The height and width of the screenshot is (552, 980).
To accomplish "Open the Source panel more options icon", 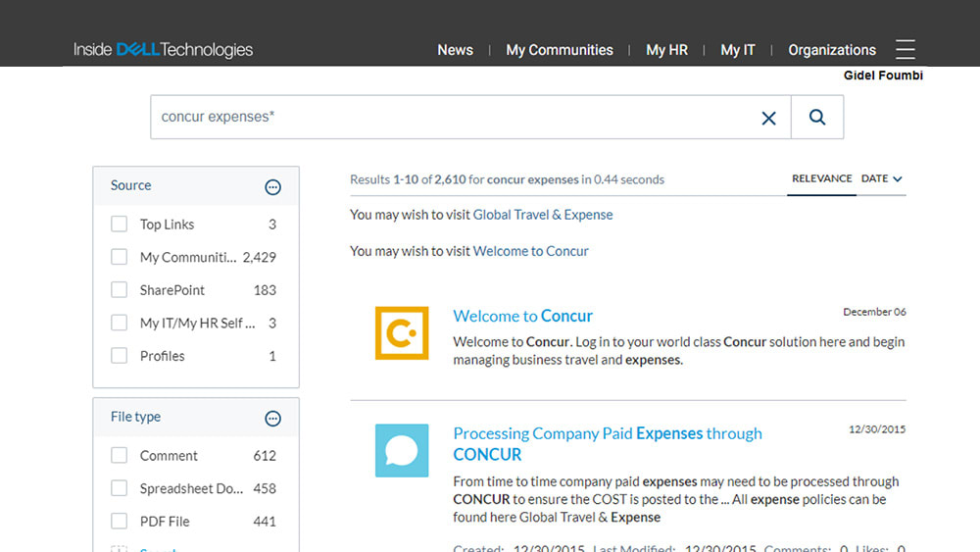I will (273, 187).
